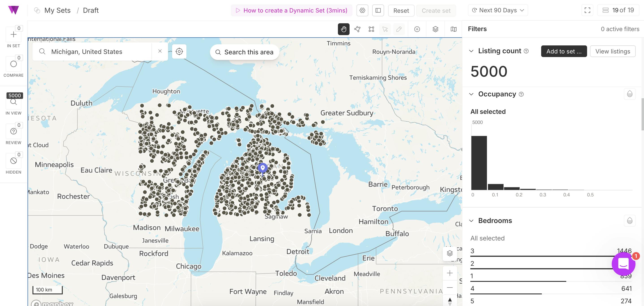Open the Next 90 Days dropdown
Viewport: 644px width, 306px height.
497,11
